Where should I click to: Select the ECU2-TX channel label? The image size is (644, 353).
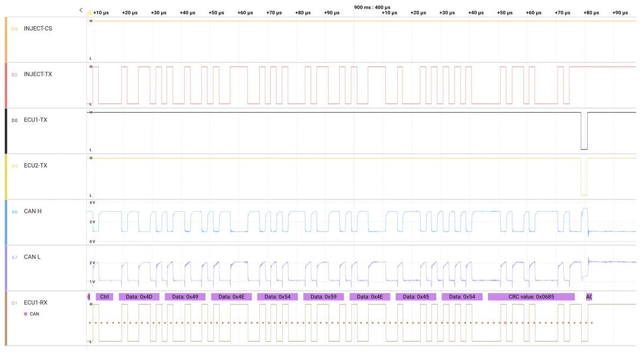point(35,165)
